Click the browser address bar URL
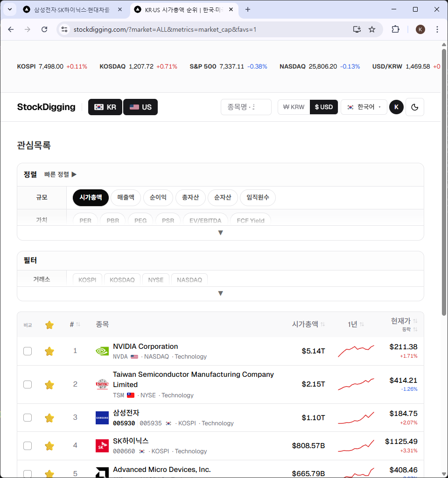The height and width of the screenshot is (478, 448). (165, 29)
